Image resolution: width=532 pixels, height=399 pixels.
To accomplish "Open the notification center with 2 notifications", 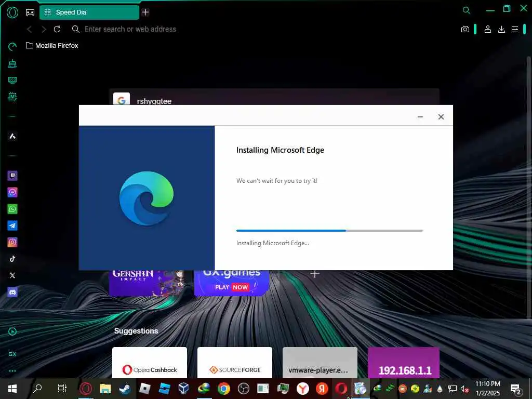I will coord(516,389).
